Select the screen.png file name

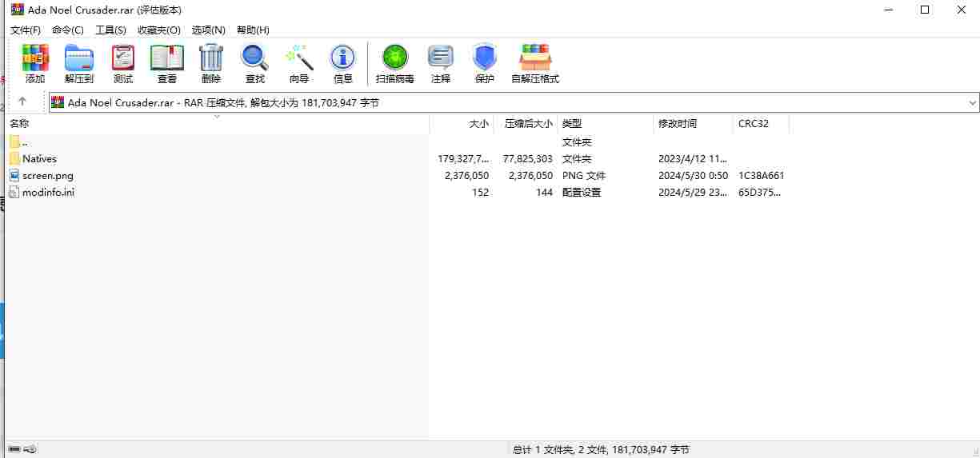[48, 175]
